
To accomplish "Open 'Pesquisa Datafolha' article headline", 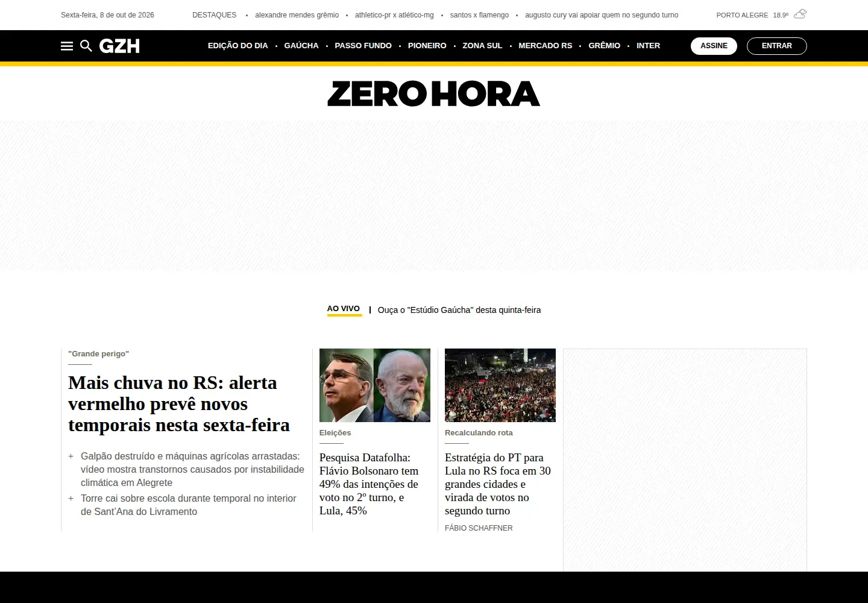I will tap(369, 484).
